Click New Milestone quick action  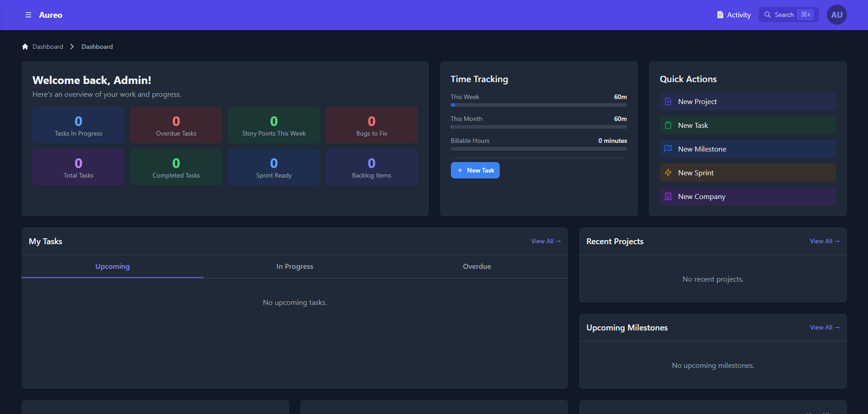point(748,149)
